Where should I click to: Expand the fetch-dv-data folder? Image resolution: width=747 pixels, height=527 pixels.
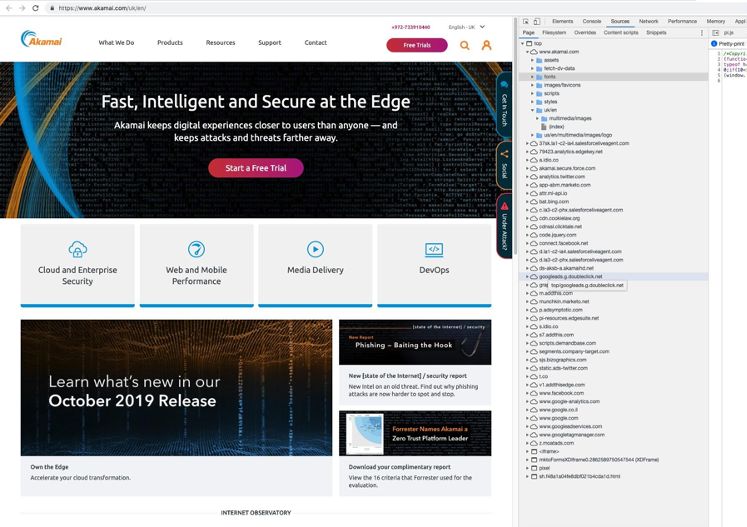pos(533,68)
